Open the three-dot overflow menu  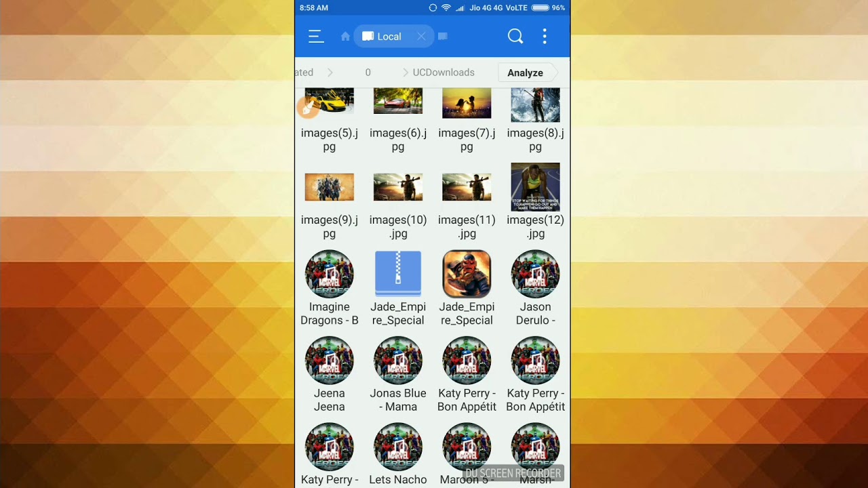click(545, 37)
